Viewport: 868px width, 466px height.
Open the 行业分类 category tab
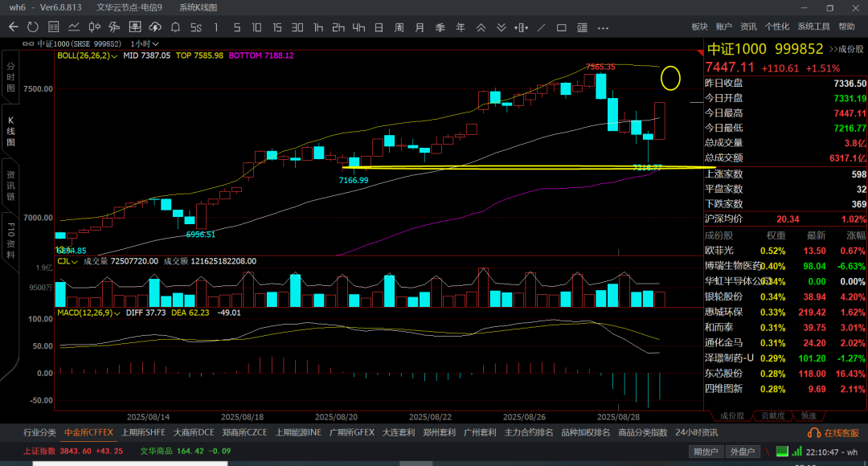click(x=40, y=433)
